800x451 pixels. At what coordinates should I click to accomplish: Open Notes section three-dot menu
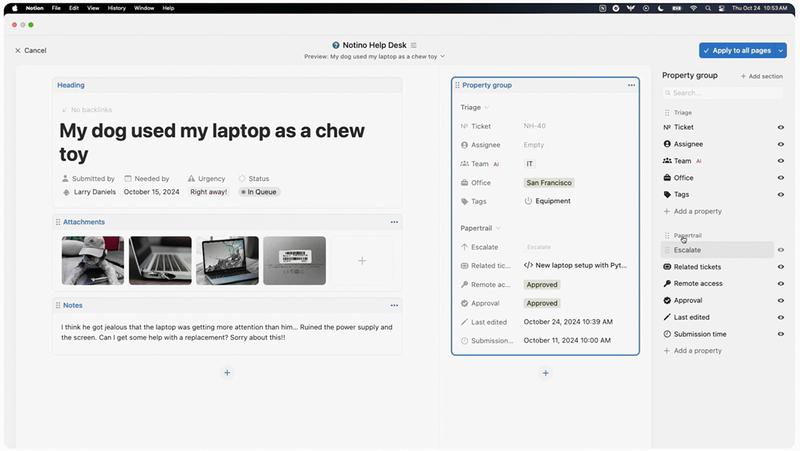coord(394,305)
